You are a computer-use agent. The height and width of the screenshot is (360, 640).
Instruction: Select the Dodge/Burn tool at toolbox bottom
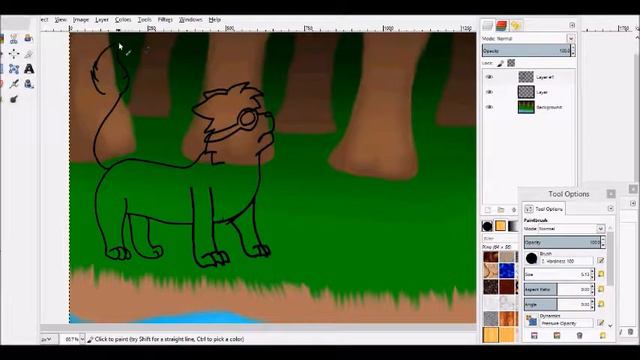coord(14,99)
